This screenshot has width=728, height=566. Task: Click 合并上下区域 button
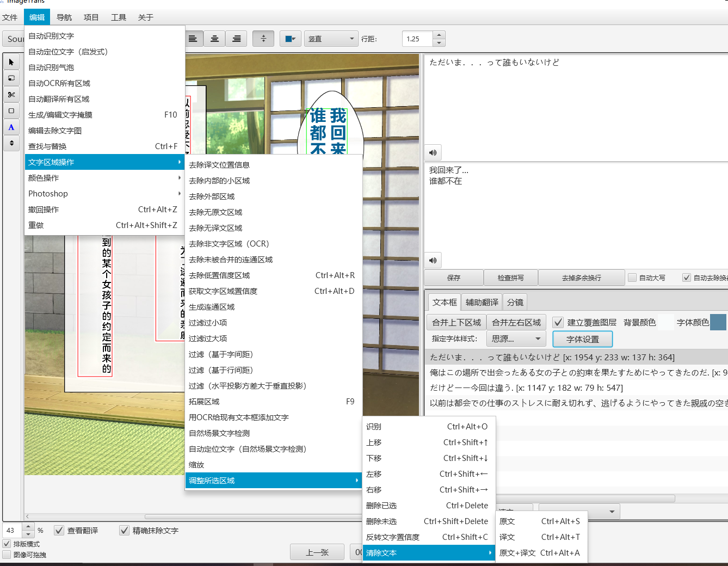(456, 322)
